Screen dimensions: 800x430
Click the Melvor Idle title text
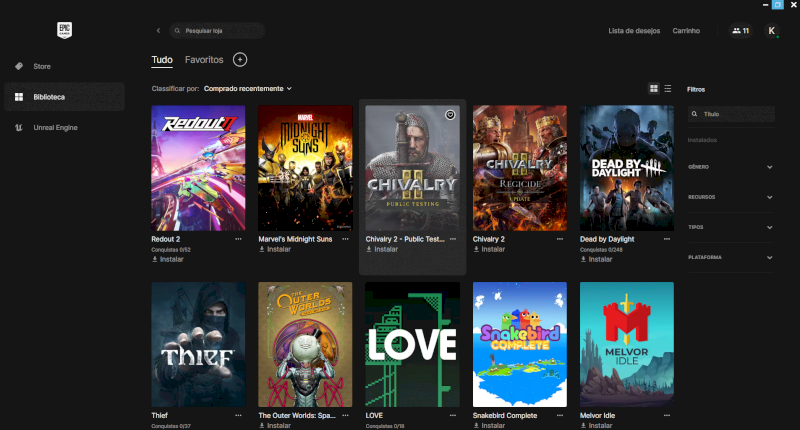[x=597, y=415]
